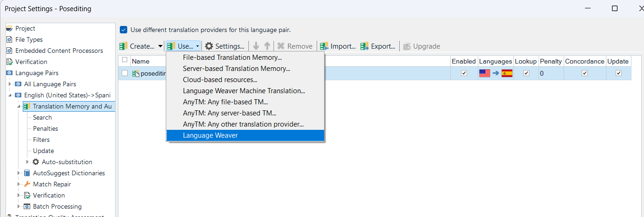Click the Batch Processing icon

pyautogui.click(x=27, y=206)
